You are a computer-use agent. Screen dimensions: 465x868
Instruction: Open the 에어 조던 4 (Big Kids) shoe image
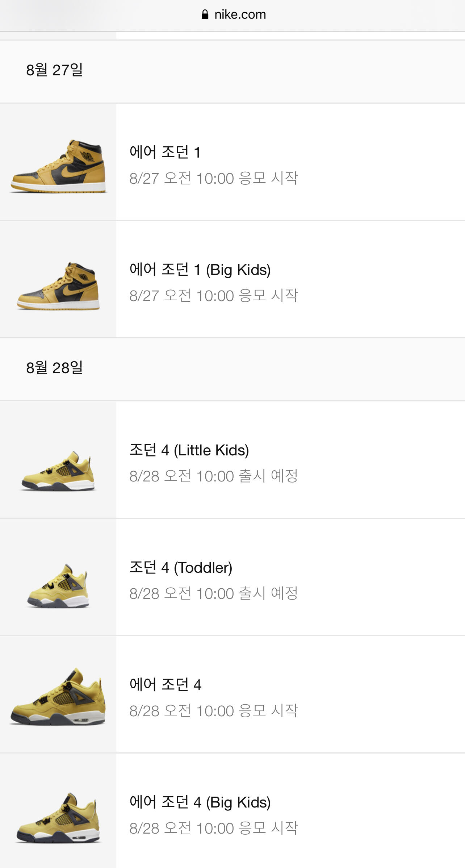click(58, 811)
